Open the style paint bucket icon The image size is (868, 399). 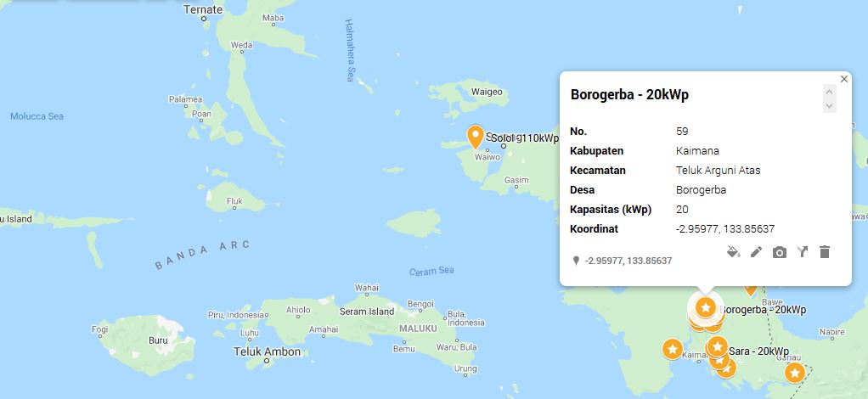pos(734,252)
